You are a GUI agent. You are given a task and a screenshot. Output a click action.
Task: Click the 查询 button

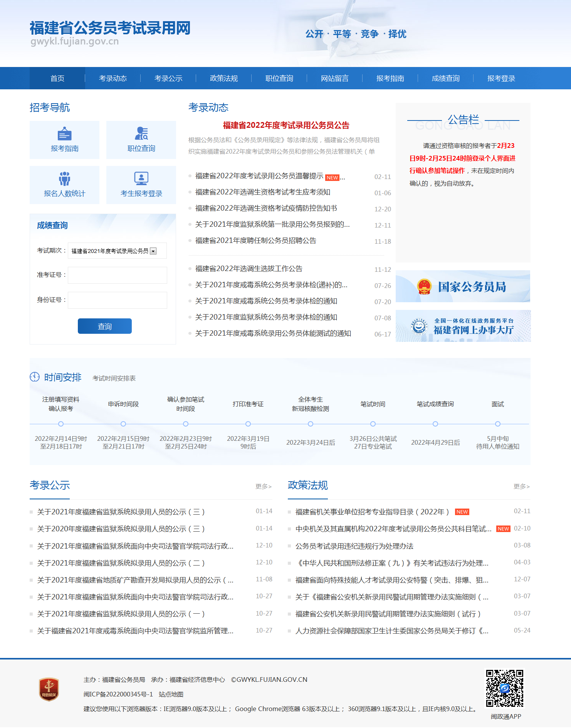(x=105, y=326)
